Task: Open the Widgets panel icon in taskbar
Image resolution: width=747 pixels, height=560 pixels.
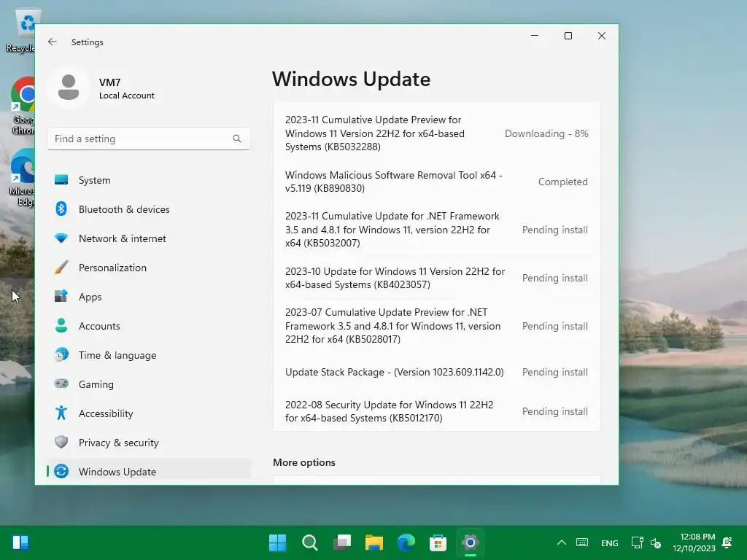Action: point(20,542)
